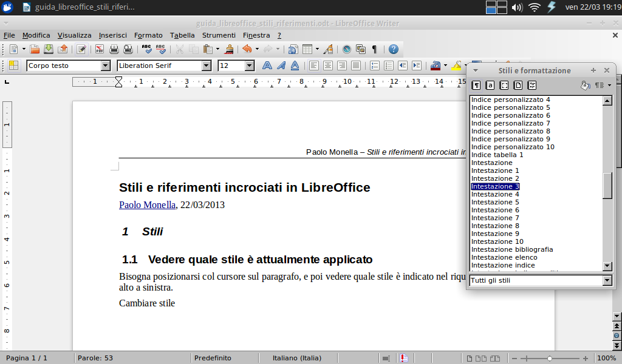
Task: Apply the highlighting color marker
Action: coord(457,66)
